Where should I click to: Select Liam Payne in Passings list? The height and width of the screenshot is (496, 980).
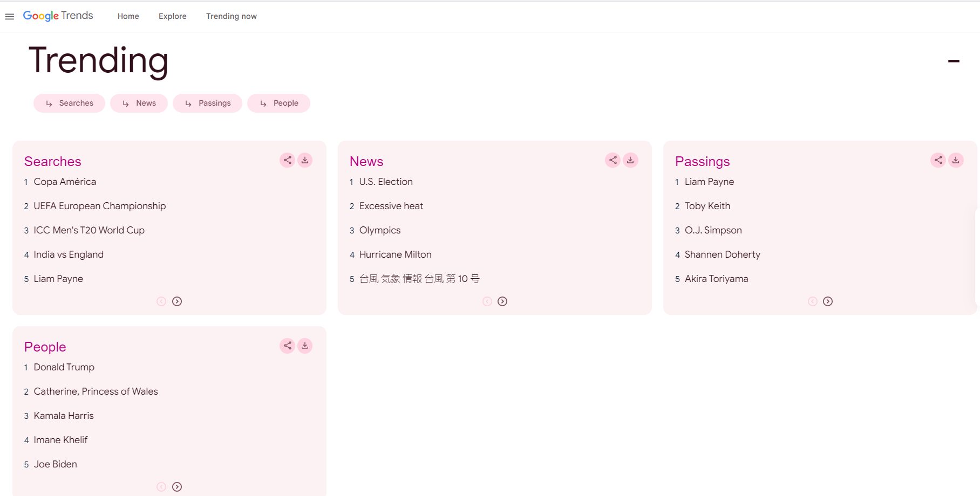(x=709, y=182)
